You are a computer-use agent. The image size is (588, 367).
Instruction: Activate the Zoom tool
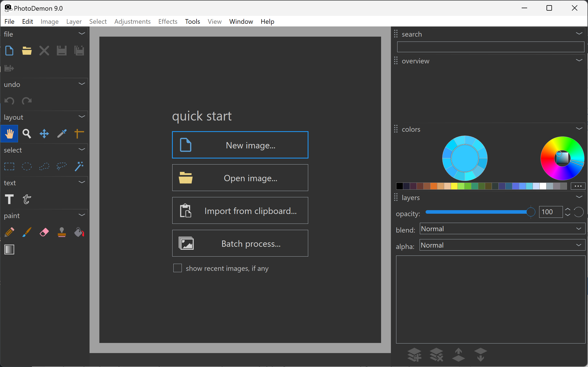[x=26, y=134]
